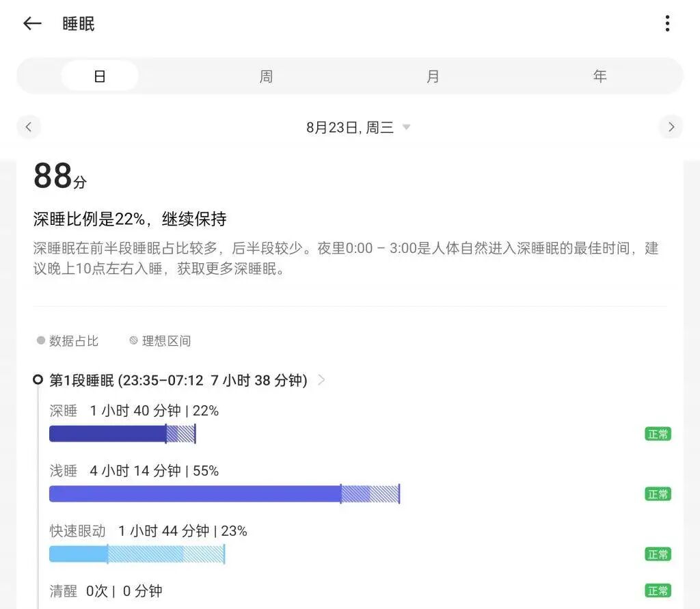This screenshot has height=609, width=700.
Task: Expand details of 第1段睡眠 session
Action: tap(321, 380)
